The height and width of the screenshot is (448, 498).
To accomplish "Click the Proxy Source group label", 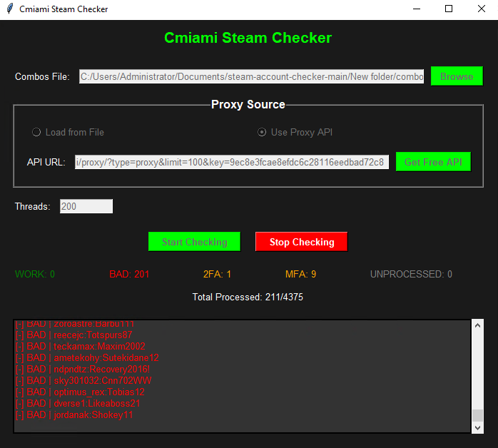I will (x=248, y=104).
